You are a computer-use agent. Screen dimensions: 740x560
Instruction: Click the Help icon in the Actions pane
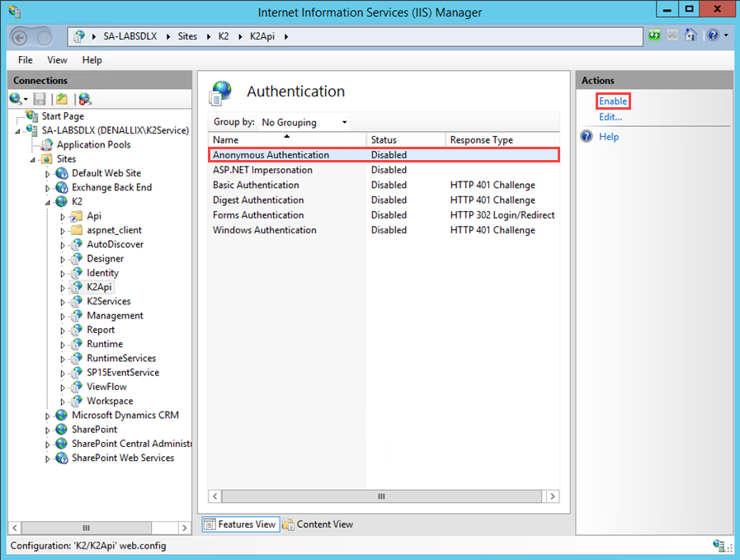587,137
